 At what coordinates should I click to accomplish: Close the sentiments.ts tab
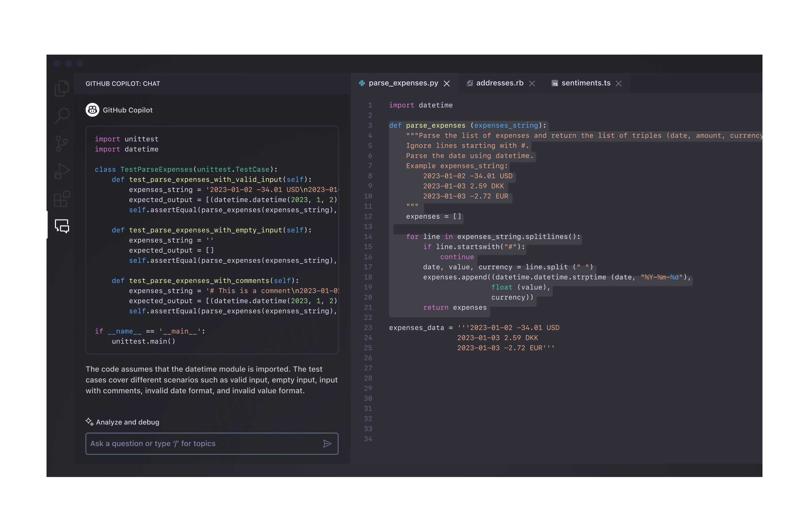(619, 83)
